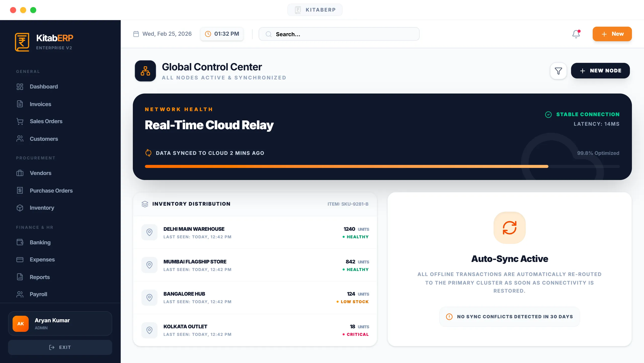Open Aryan Kumar profile card
Image resolution: width=644 pixels, height=363 pixels.
tap(60, 324)
